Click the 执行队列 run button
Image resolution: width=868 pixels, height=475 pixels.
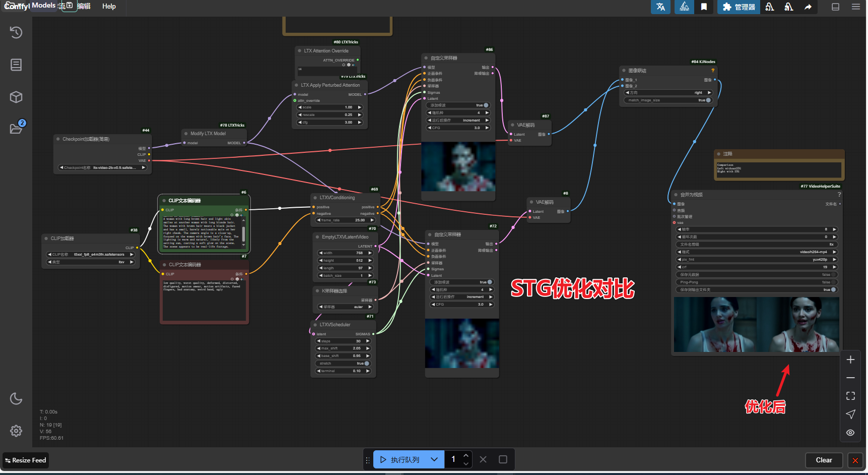tap(400, 459)
